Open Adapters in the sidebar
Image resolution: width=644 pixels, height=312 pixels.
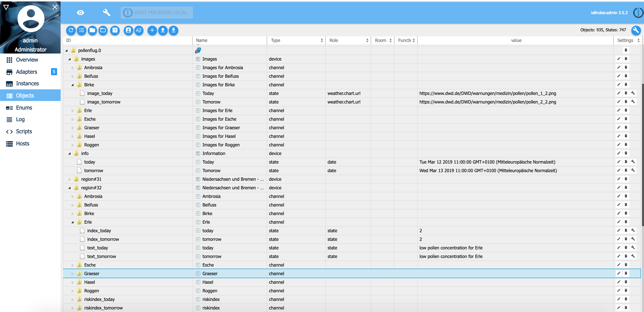(x=27, y=72)
